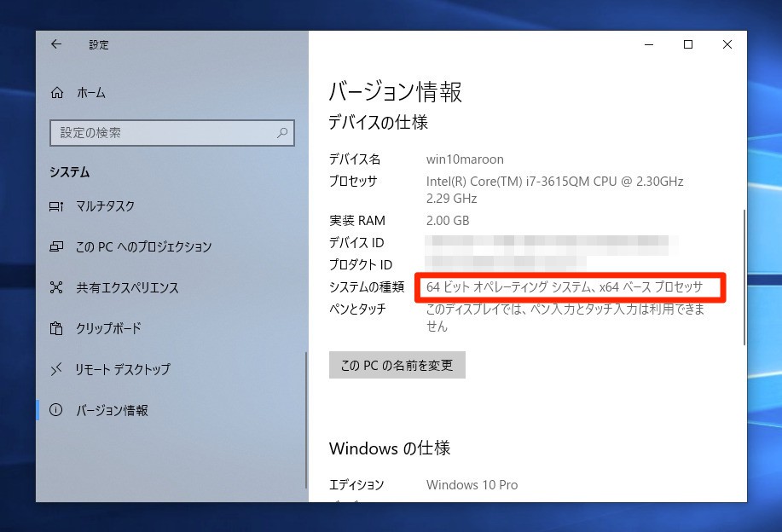Click the magnifier icon in search box
This screenshot has width=782, height=532.
click(x=282, y=133)
